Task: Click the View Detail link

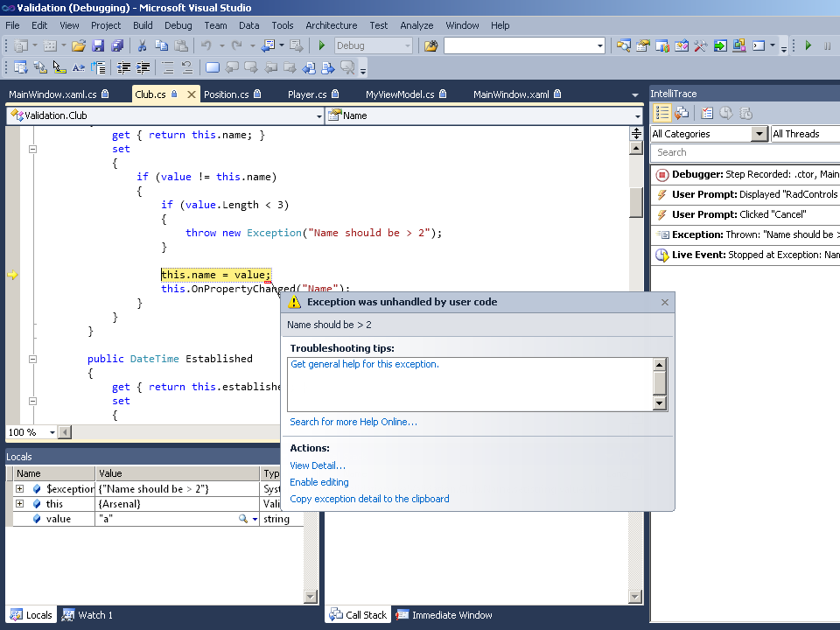Action: 317,465
